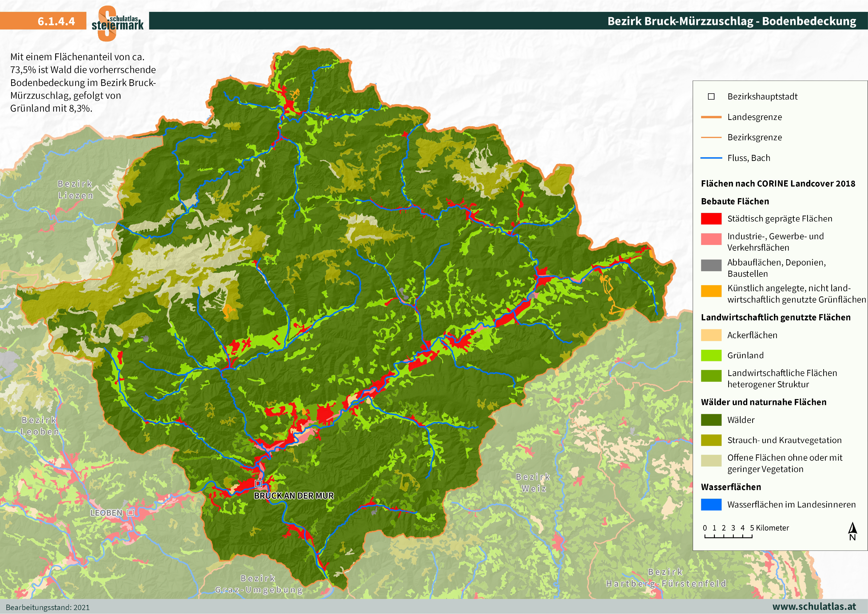Image resolution: width=868 pixels, height=614 pixels.
Task: Click the thick orange Landesgrenze line symbol
Action: tap(711, 117)
